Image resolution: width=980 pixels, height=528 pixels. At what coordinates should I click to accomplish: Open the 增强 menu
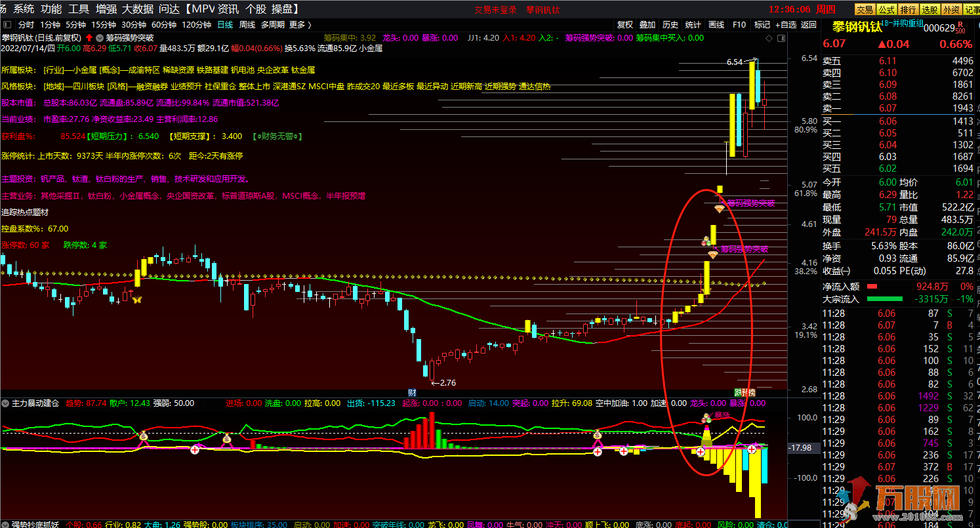point(106,9)
